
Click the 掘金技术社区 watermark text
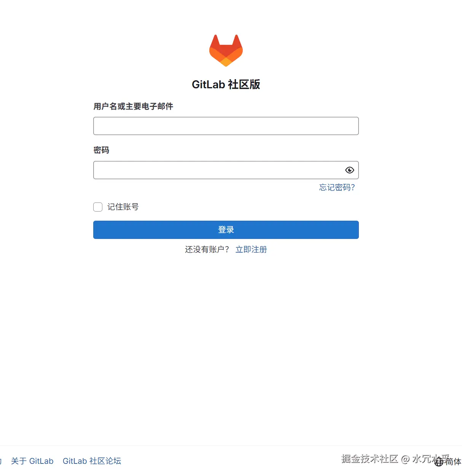tap(370, 459)
